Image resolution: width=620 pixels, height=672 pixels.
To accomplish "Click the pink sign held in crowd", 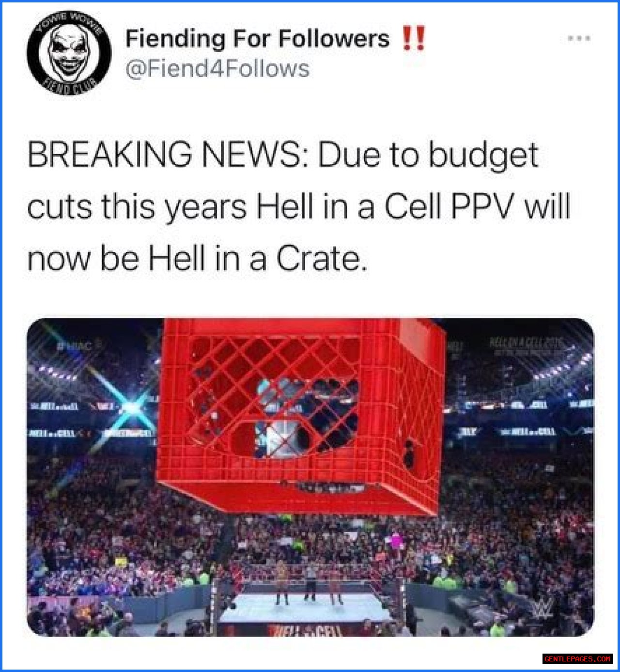I will [398, 541].
